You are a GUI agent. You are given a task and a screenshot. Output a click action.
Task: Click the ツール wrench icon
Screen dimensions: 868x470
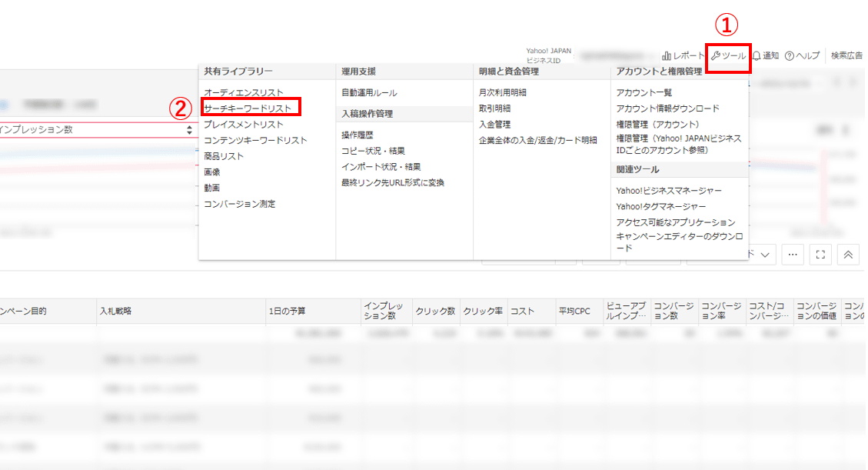tap(716, 56)
